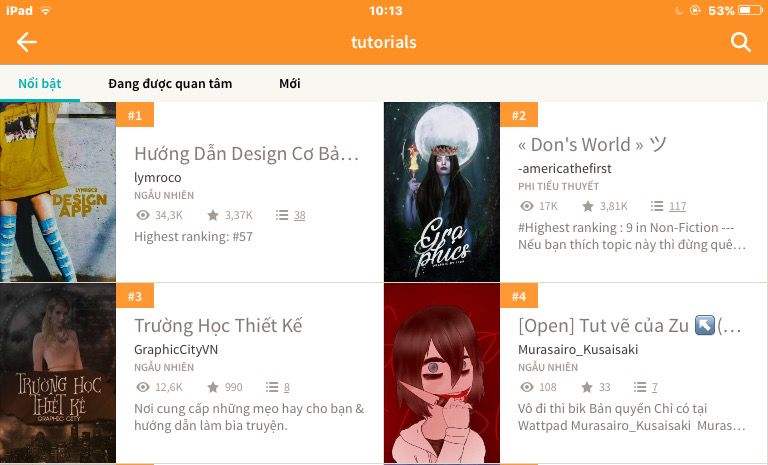Open the Đang được quan tâm tab

click(170, 84)
